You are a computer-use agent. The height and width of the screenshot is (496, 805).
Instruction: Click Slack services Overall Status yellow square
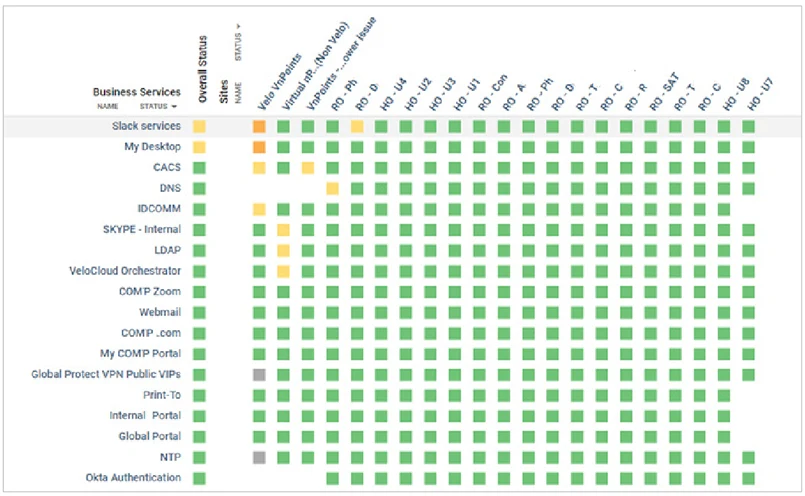pos(199,127)
